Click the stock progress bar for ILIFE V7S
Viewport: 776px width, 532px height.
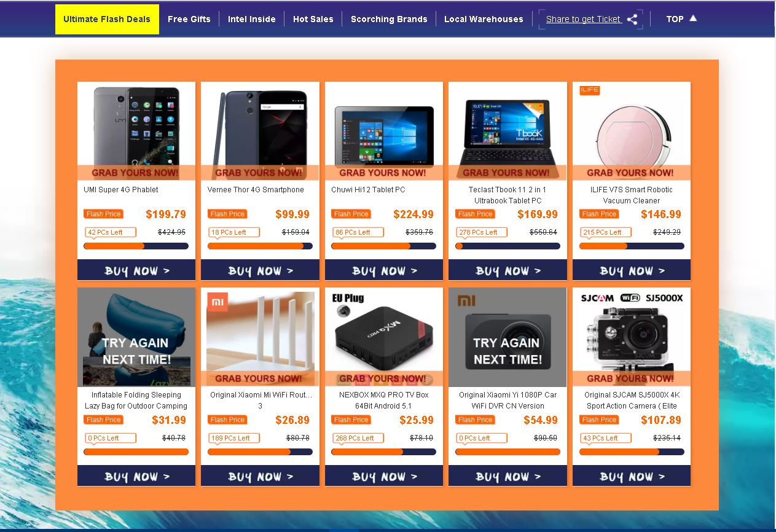[632, 246]
